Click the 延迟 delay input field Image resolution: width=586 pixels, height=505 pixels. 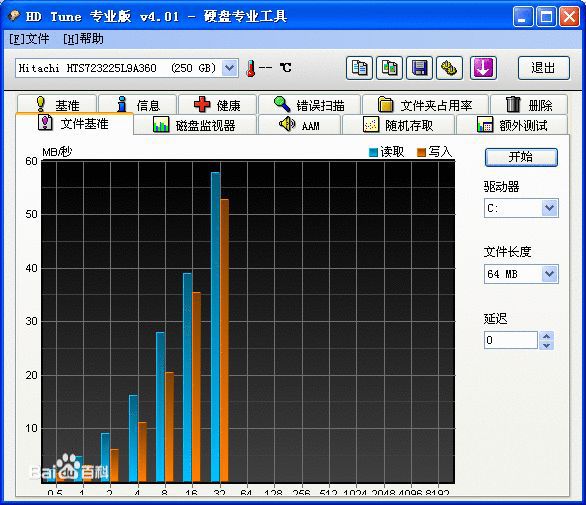(x=511, y=340)
